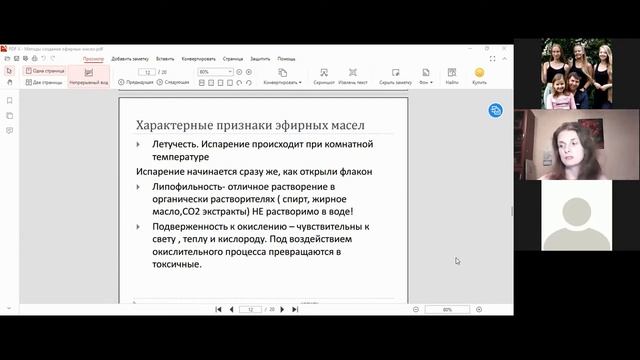Screen dimensions: 640x360
Task: Select the arrow selection tool
Action: click(10, 71)
